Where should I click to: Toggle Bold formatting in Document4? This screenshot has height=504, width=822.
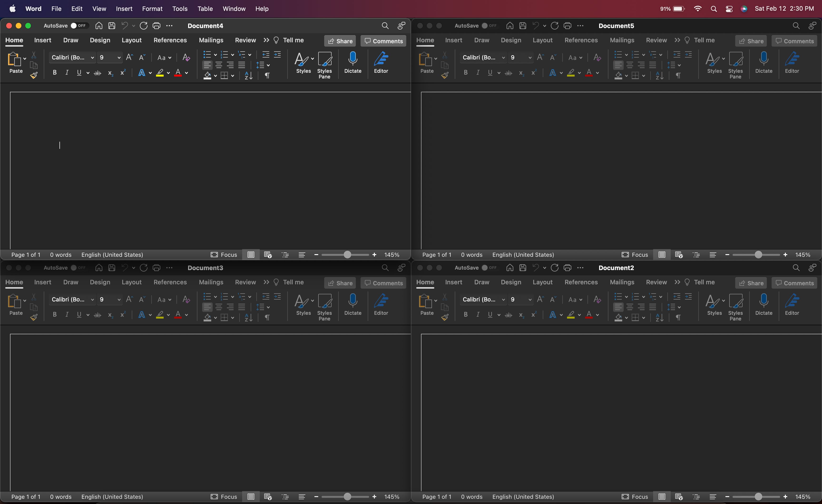tap(55, 72)
